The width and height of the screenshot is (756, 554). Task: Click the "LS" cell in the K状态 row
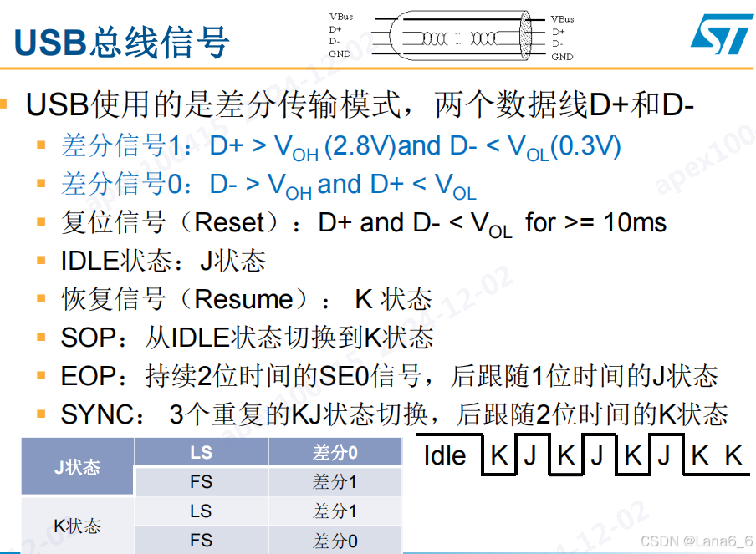201,511
